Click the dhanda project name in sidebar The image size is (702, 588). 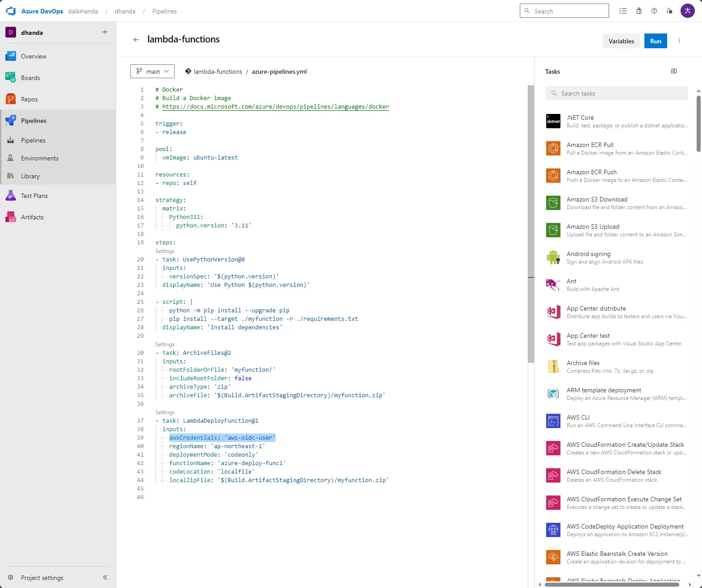32,33
